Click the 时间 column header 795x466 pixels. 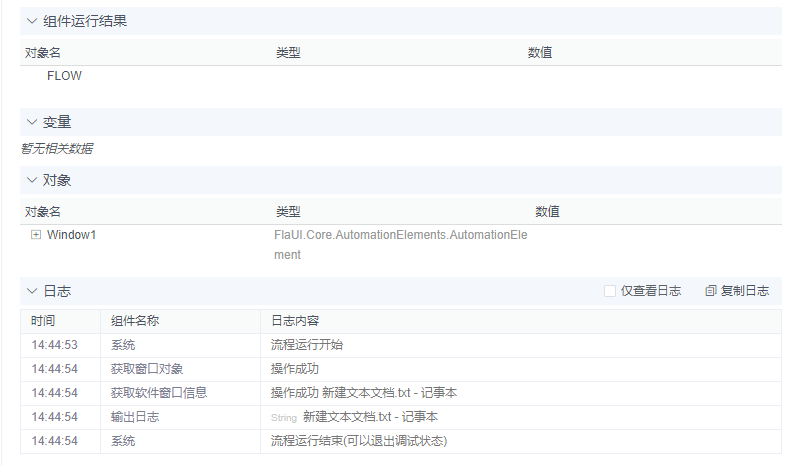click(43, 321)
